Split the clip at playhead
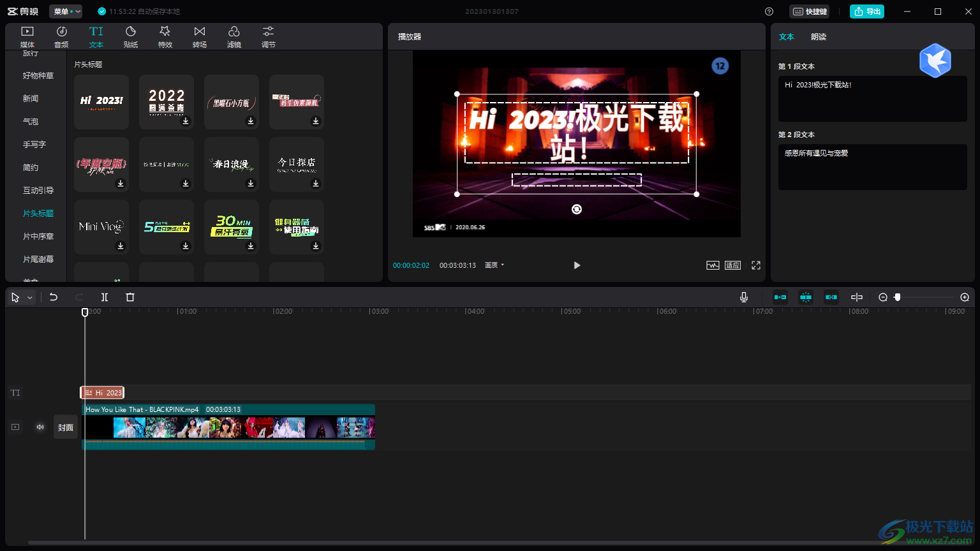 pyautogui.click(x=105, y=297)
